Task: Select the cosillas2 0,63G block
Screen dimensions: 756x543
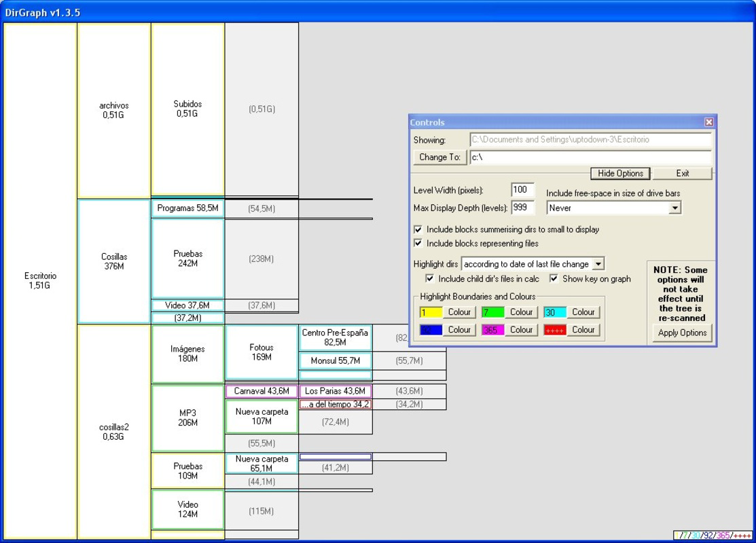Action: pos(114,432)
